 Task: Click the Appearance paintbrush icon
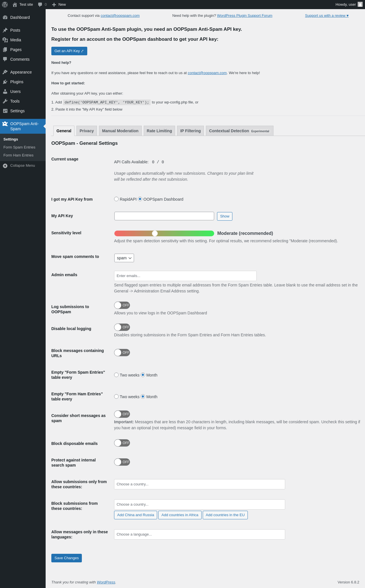[x=5, y=72]
